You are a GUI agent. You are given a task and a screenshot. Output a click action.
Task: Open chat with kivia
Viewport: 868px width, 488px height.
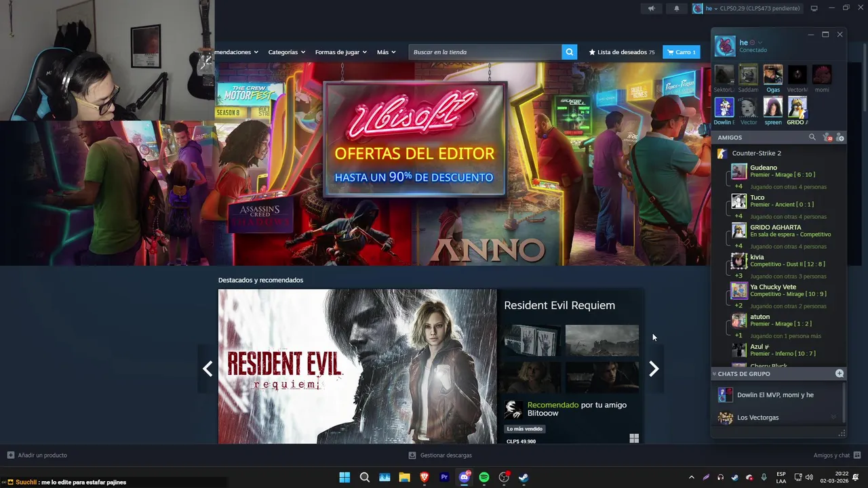tap(787, 260)
